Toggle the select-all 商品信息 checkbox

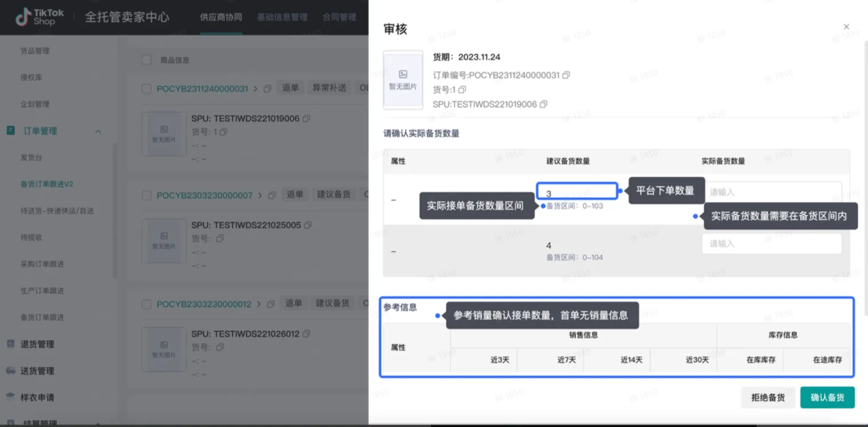pyautogui.click(x=147, y=60)
